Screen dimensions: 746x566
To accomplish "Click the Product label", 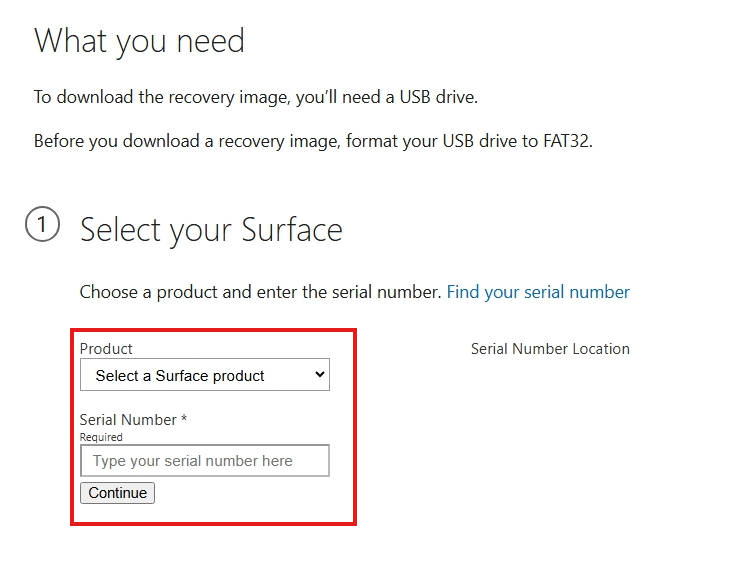I will point(106,349).
